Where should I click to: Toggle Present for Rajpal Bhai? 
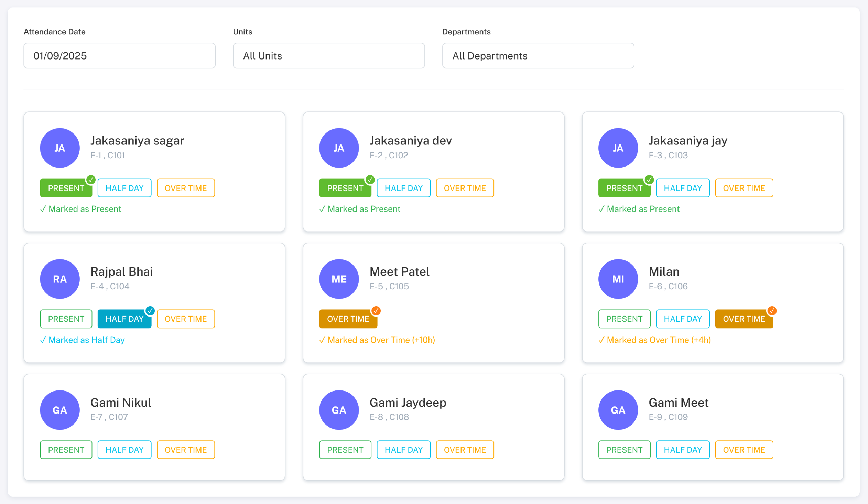point(66,319)
